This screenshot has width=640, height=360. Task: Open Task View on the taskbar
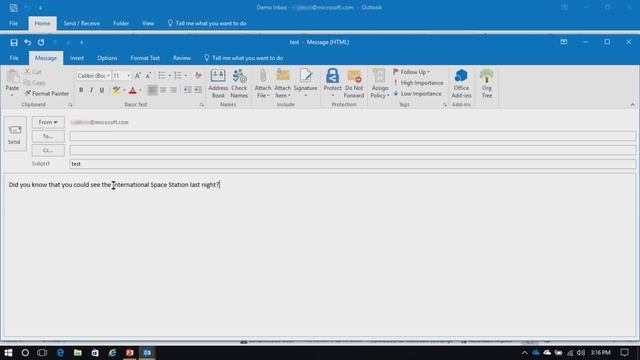[42, 353]
